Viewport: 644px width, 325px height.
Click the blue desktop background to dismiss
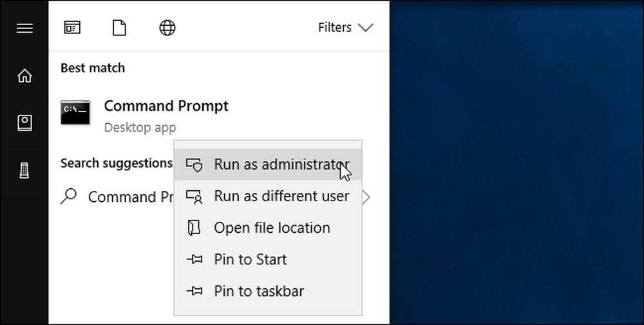tap(516, 162)
